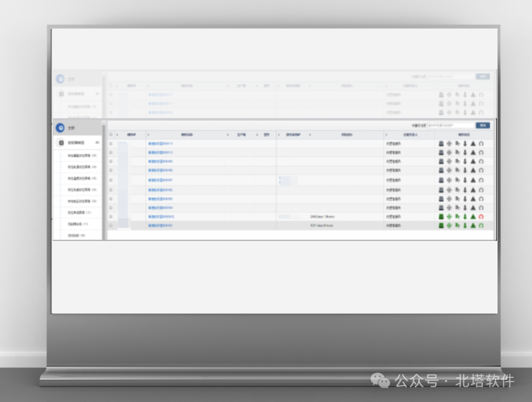Image resolution: width=532 pixels, height=402 pixels.
Task: Click the green thermometer icon in the last highlighted row
Action: [x=465, y=225]
